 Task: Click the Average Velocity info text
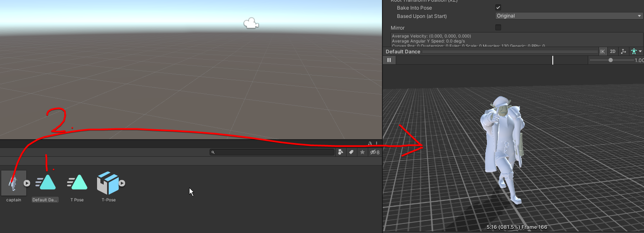[x=431, y=36]
